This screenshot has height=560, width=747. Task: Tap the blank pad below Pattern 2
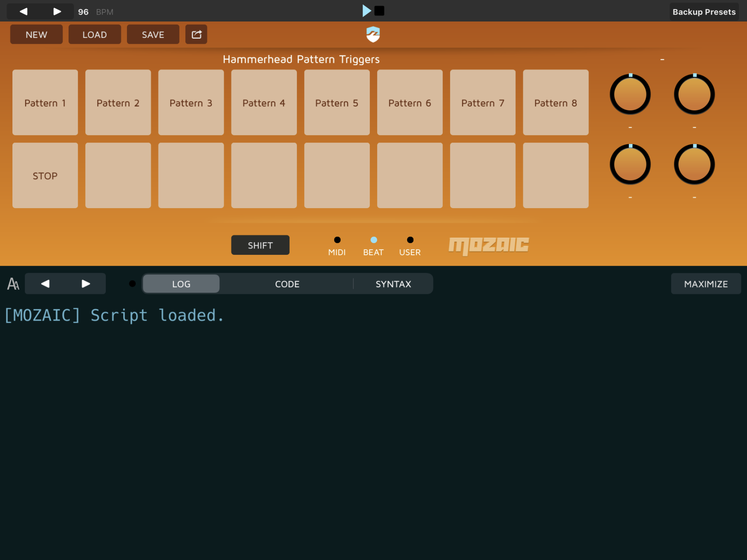coord(118,175)
